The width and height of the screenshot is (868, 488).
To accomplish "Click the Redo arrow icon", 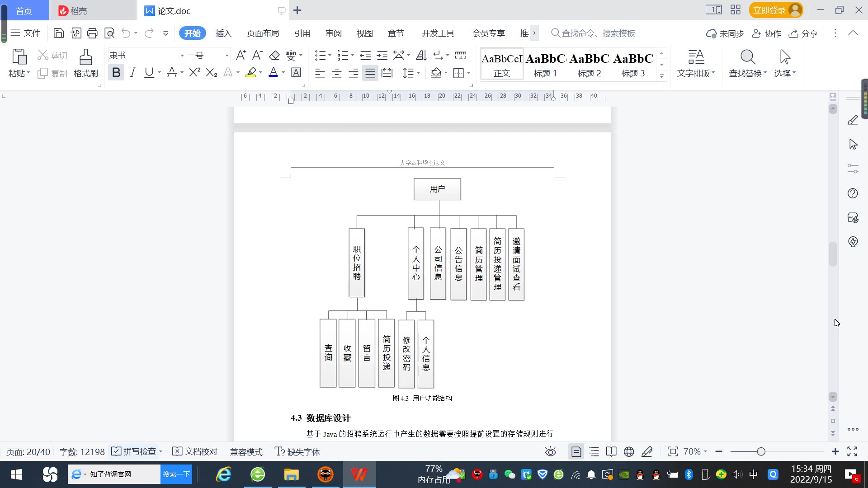I will coord(149,33).
